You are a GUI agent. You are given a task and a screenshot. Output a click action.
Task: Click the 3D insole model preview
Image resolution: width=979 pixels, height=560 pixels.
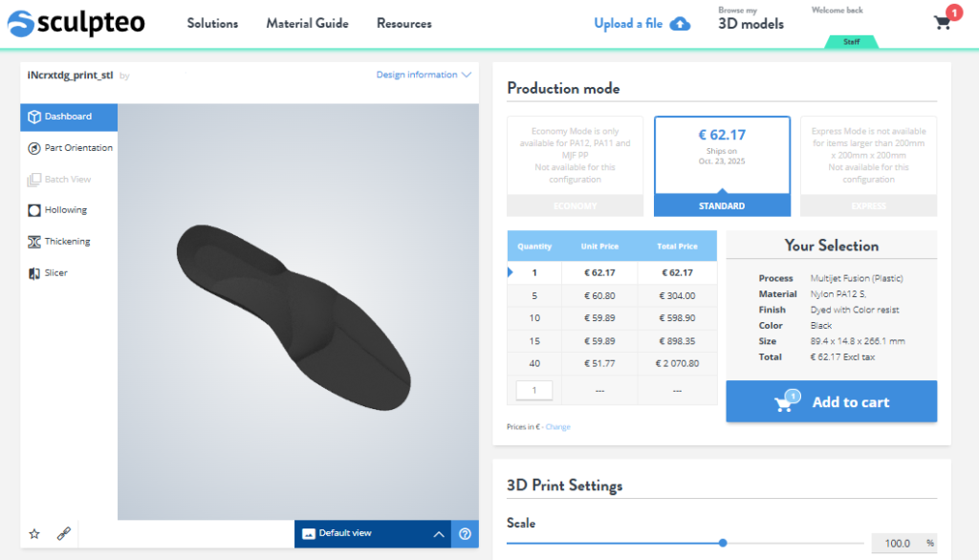pos(294,317)
